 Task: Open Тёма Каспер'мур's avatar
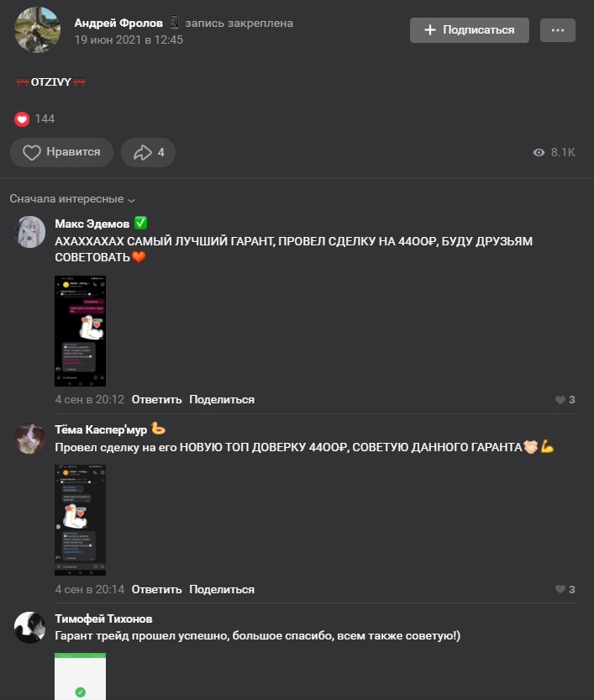(x=30, y=439)
